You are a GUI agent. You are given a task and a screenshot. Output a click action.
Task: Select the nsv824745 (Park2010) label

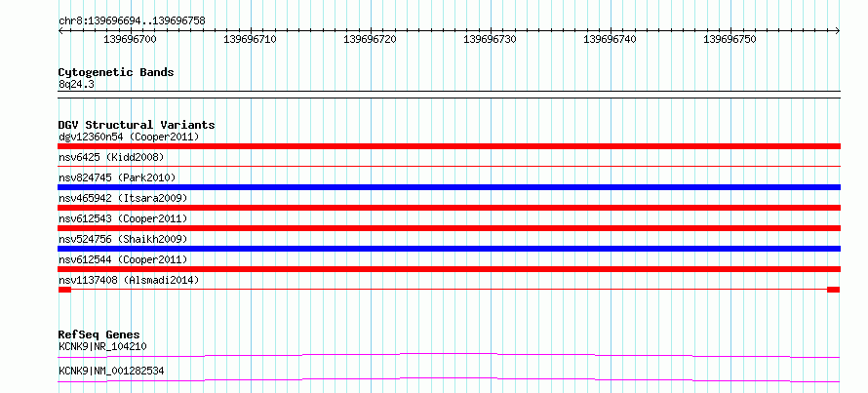click(x=117, y=177)
